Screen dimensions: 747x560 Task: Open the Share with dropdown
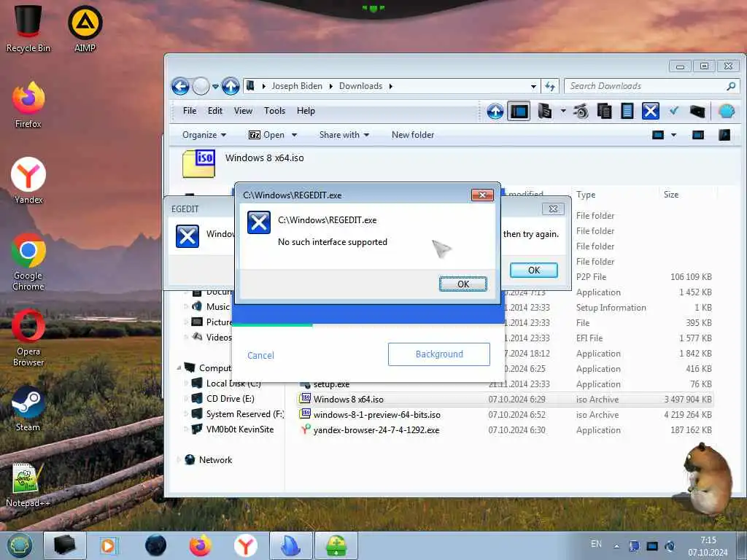pos(344,135)
